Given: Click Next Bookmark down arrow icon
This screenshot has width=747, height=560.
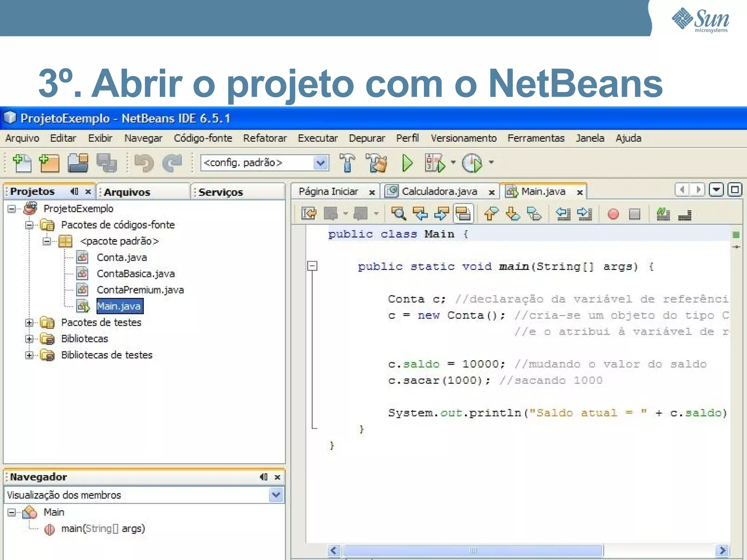Looking at the screenshot, I should pyautogui.click(x=513, y=214).
